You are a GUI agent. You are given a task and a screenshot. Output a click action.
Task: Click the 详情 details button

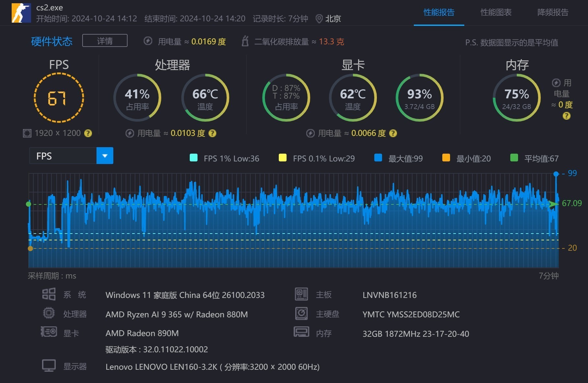point(105,41)
